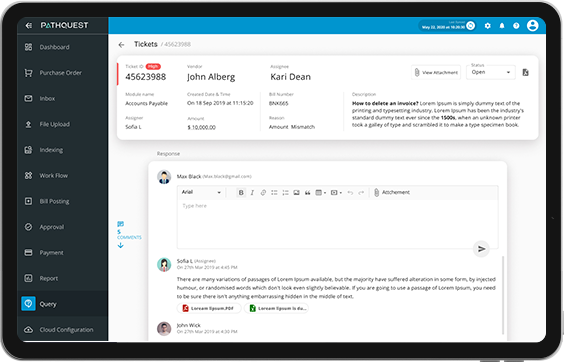This screenshot has width=564, height=362.
Task: Click bill number BNK665
Action: pyautogui.click(x=279, y=103)
